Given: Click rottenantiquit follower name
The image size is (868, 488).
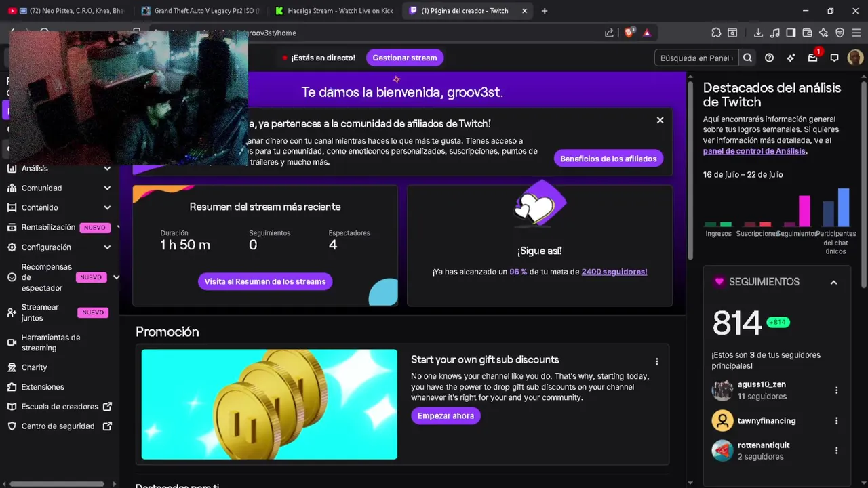Looking at the screenshot, I should tap(763, 445).
